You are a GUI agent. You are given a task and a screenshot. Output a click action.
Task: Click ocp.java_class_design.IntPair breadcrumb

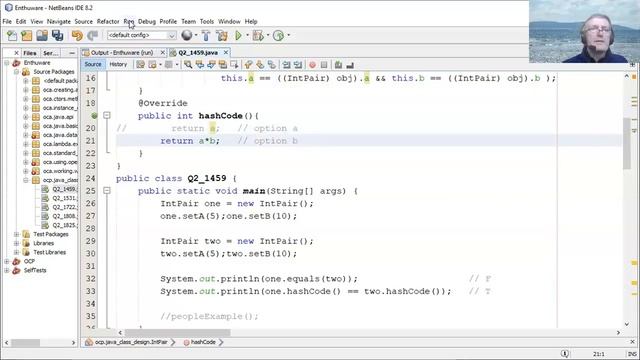[131, 342]
